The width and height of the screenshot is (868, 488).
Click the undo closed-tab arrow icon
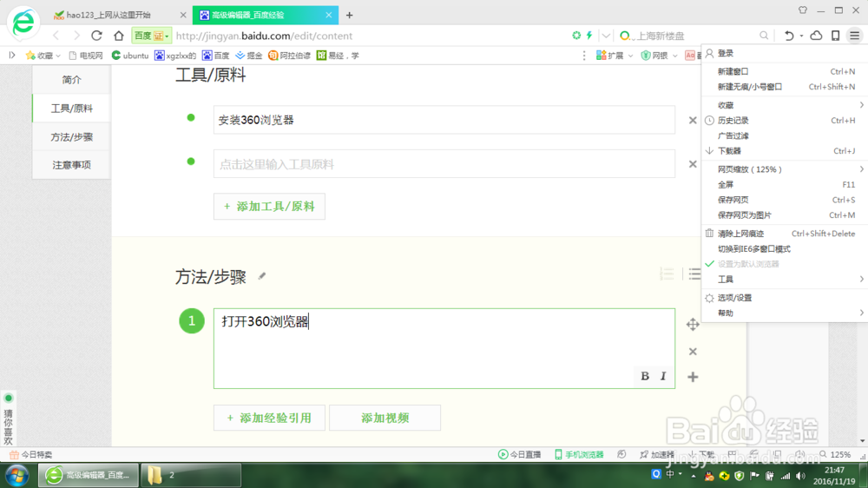click(x=789, y=36)
